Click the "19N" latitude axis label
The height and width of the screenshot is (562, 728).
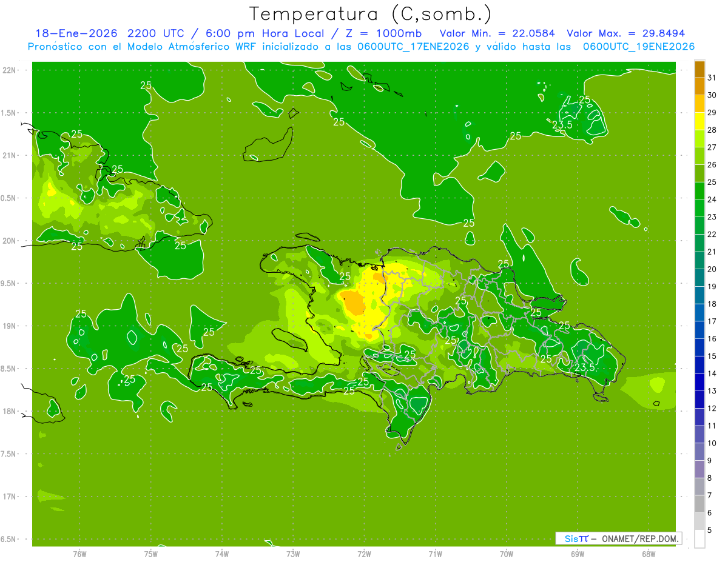click(10, 326)
